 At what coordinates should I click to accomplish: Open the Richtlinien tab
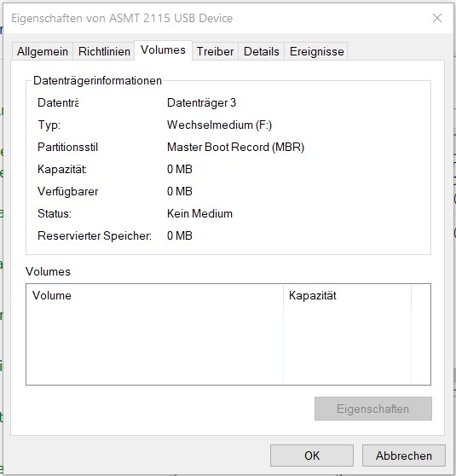(x=104, y=51)
